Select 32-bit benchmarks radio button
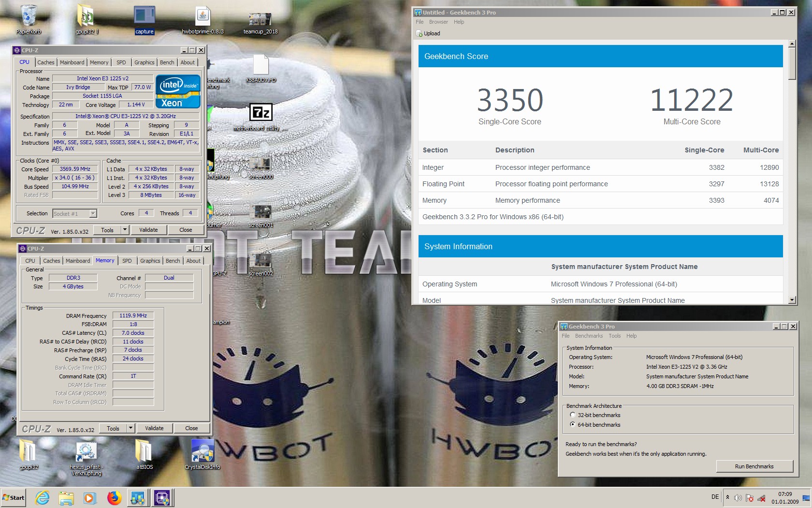This screenshot has width=812, height=508. click(573, 415)
